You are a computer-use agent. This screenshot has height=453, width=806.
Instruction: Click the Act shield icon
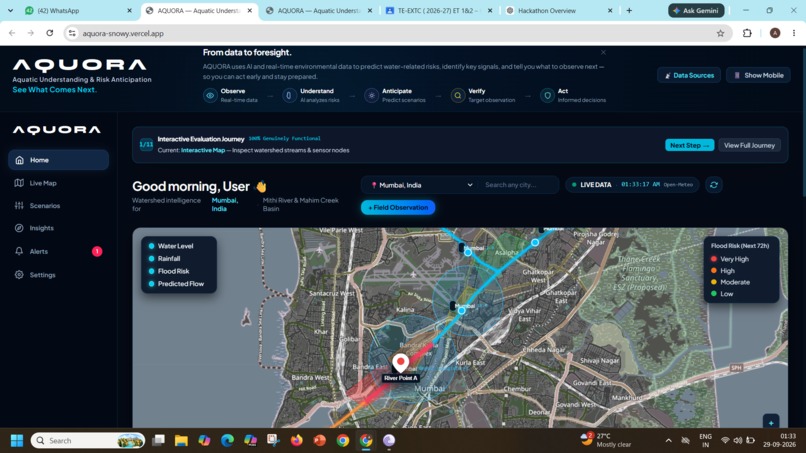pyautogui.click(x=547, y=96)
